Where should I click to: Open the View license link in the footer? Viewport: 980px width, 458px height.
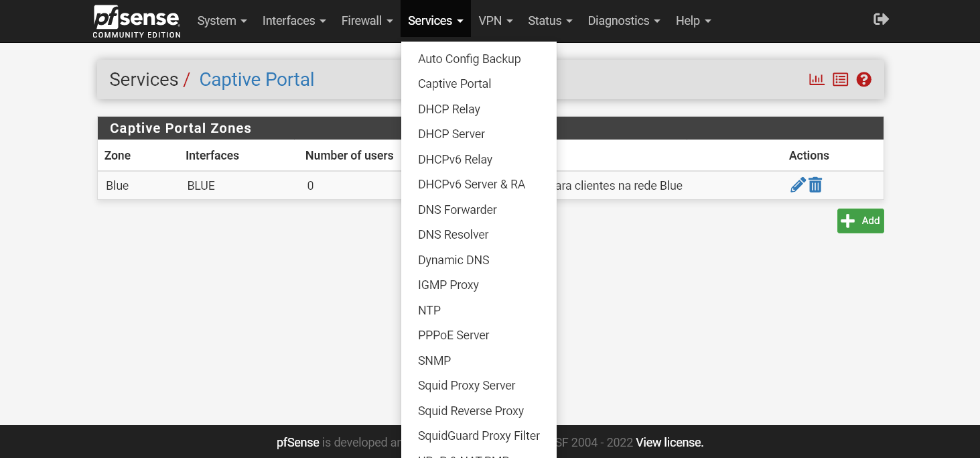pos(669,443)
